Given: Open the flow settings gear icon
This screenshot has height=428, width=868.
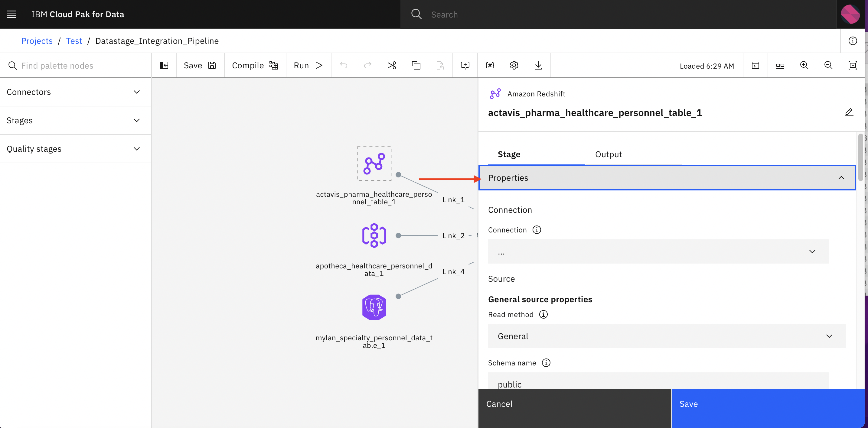Looking at the screenshot, I should [514, 65].
